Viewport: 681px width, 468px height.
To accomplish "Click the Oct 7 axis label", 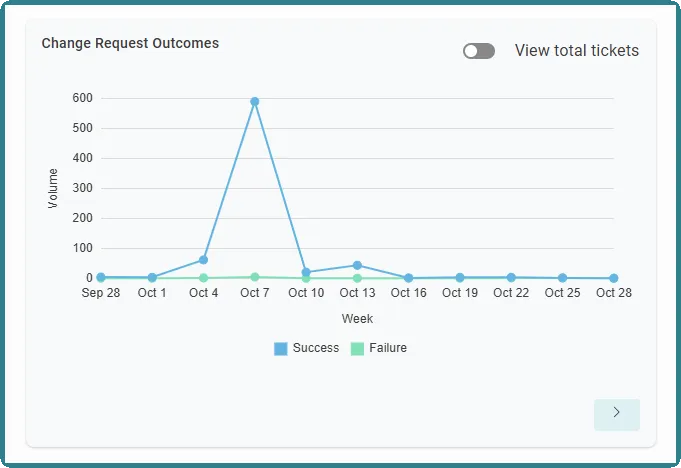I will tap(255, 293).
